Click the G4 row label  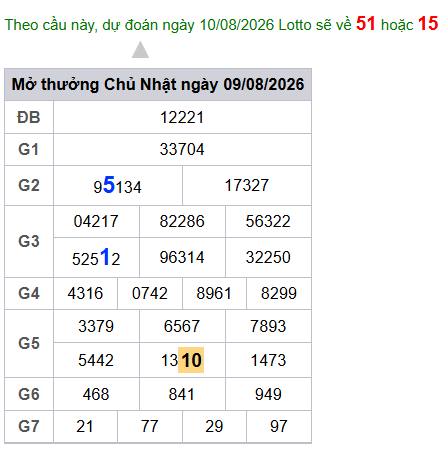29,293
